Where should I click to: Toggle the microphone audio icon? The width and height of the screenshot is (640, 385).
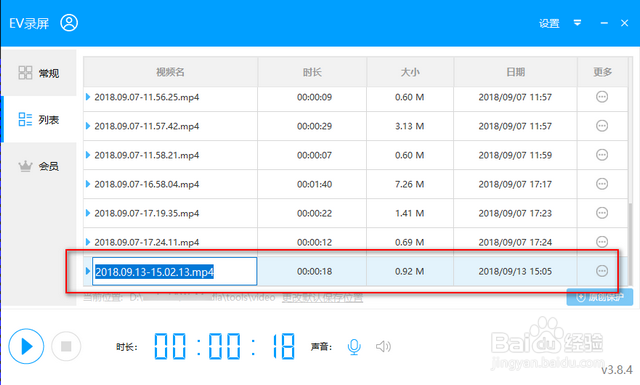[354, 347]
